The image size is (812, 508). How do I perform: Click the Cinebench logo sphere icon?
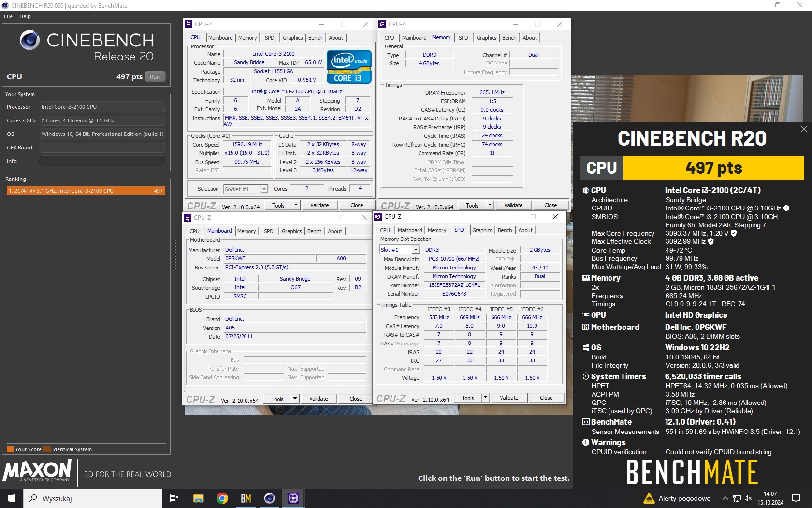tap(29, 40)
